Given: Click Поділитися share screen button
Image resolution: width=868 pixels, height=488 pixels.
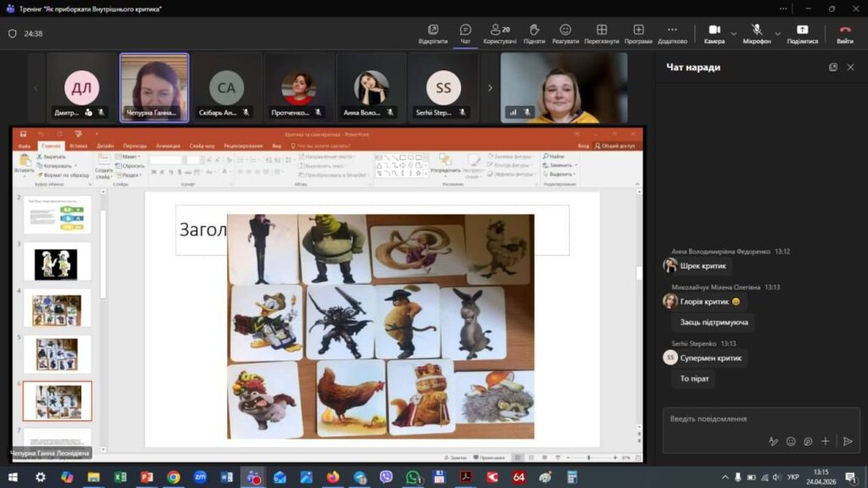Looking at the screenshot, I should pyautogui.click(x=802, y=34).
